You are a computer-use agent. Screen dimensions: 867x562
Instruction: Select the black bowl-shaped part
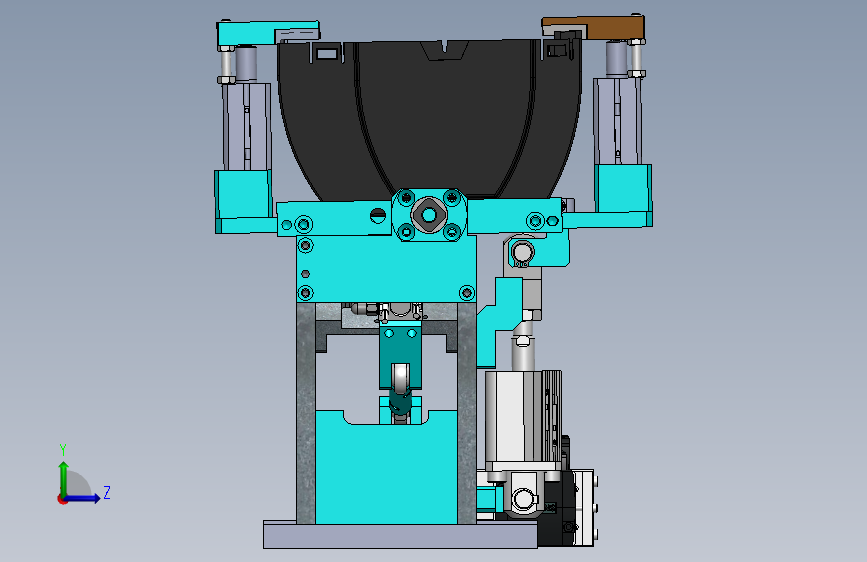point(429,119)
